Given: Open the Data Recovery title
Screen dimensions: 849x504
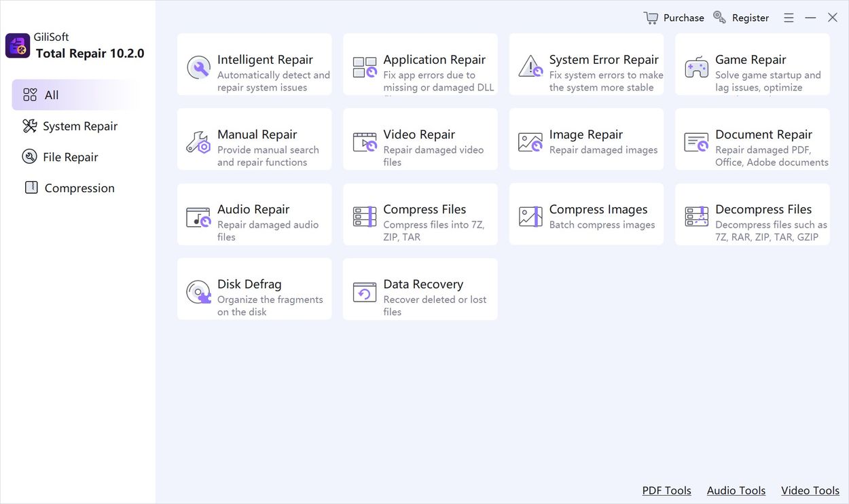Looking at the screenshot, I should [x=423, y=284].
